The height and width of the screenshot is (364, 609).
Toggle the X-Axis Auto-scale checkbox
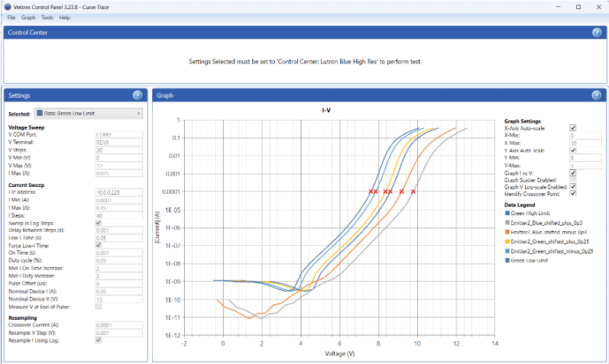pos(573,128)
